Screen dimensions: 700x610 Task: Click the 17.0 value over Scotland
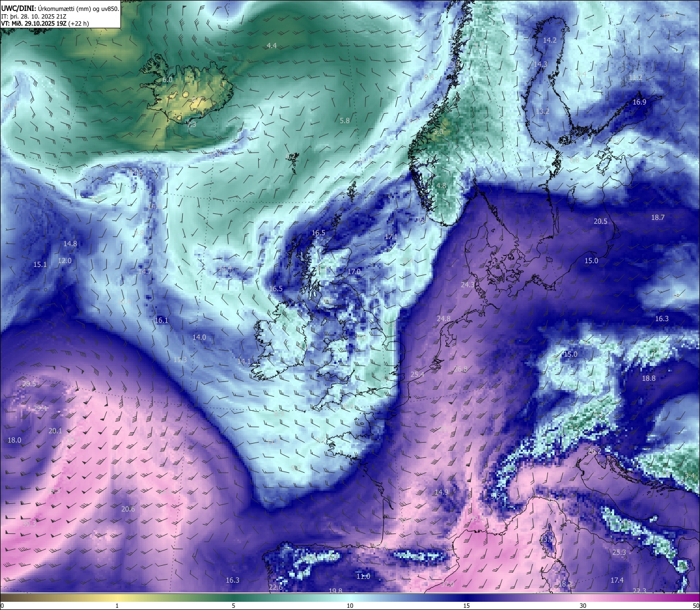(354, 272)
